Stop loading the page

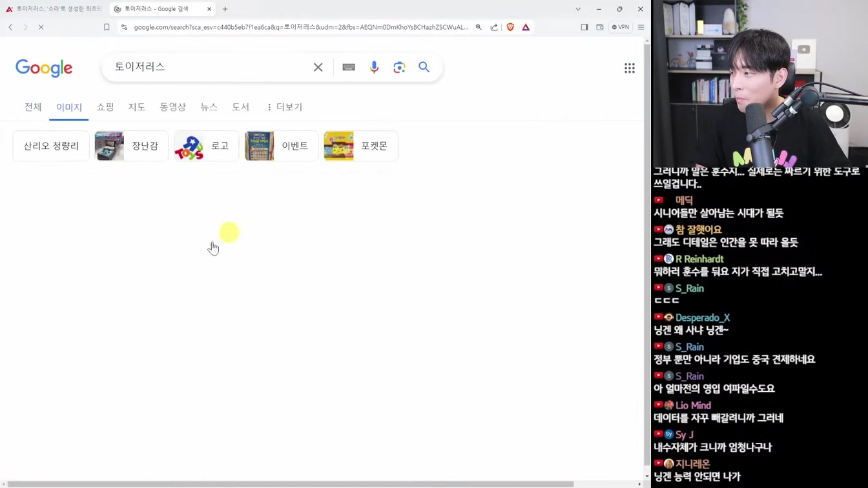[x=41, y=27]
